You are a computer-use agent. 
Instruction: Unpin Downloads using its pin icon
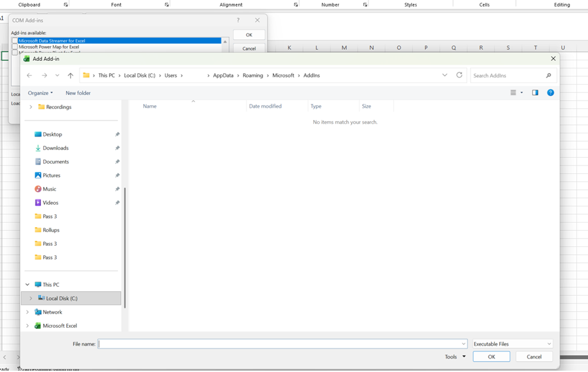[x=117, y=148]
